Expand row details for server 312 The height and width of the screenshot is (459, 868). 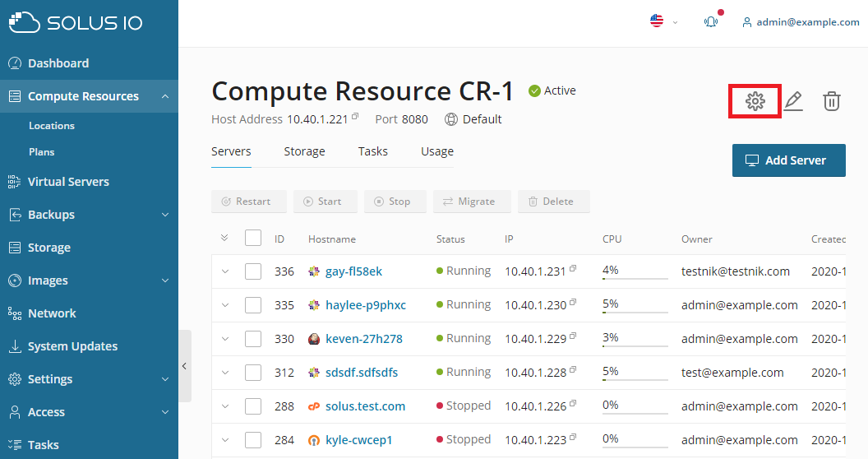pos(224,373)
